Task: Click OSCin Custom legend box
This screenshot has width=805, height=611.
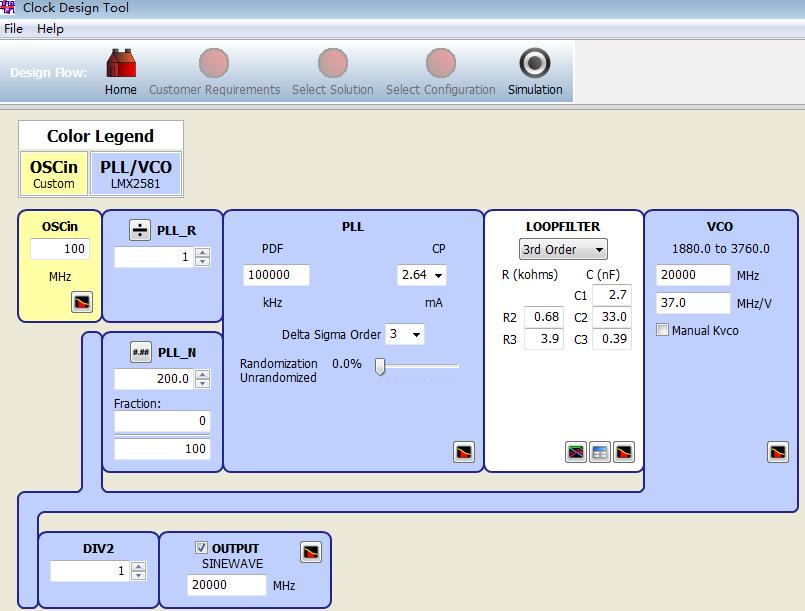Action: (x=54, y=173)
